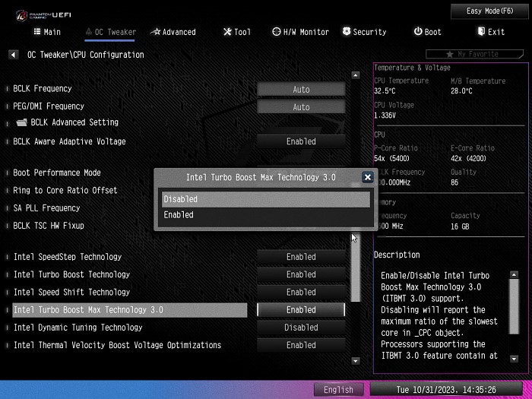Click the back arrow beside CPU Configuration
Viewport: 532px width, 399px height.
[13, 55]
